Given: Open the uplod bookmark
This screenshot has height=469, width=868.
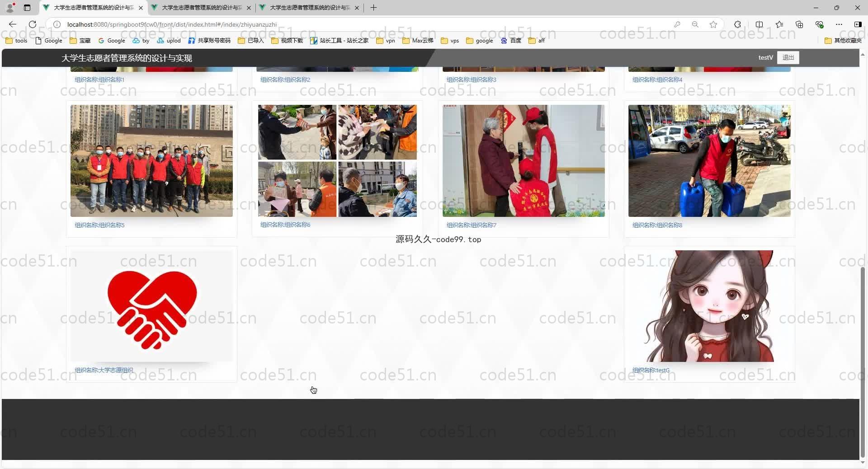Looking at the screenshot, I should click(169, 41).
